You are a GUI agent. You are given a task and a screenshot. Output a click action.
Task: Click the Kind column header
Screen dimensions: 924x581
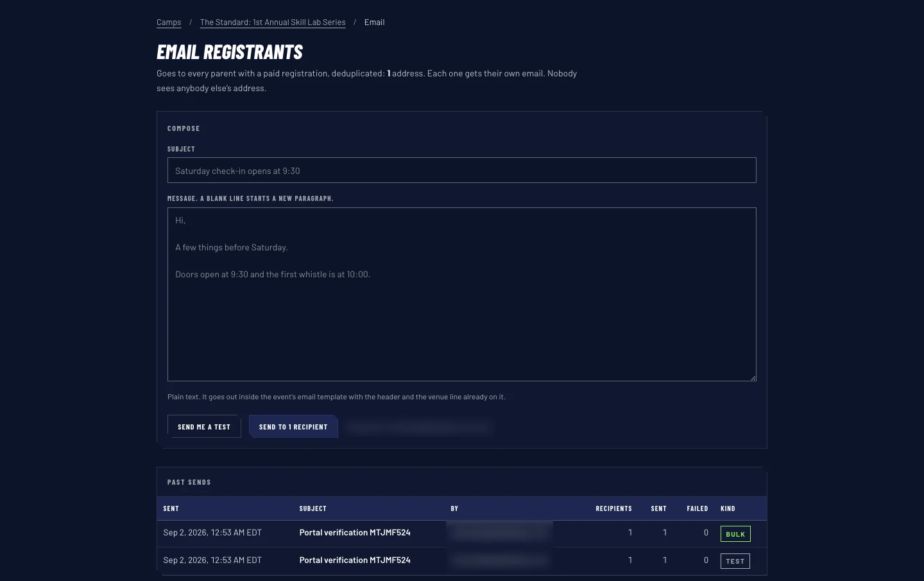coord(728,508)
